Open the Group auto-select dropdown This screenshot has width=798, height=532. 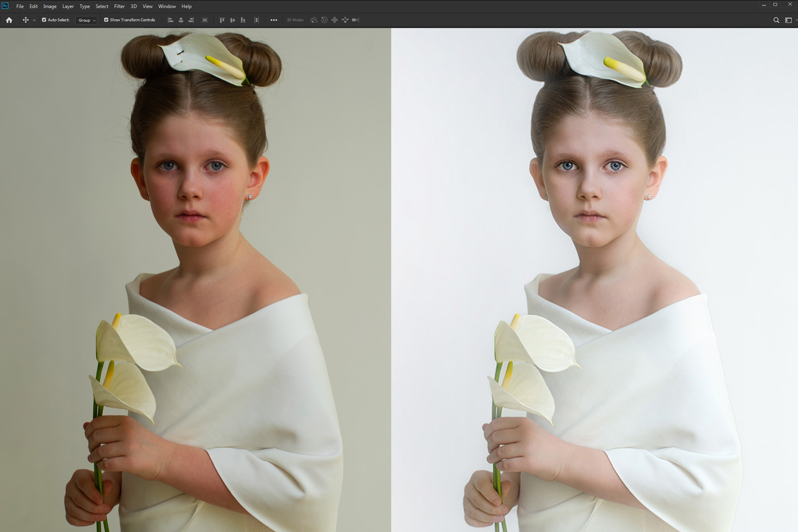pos(87,20)
